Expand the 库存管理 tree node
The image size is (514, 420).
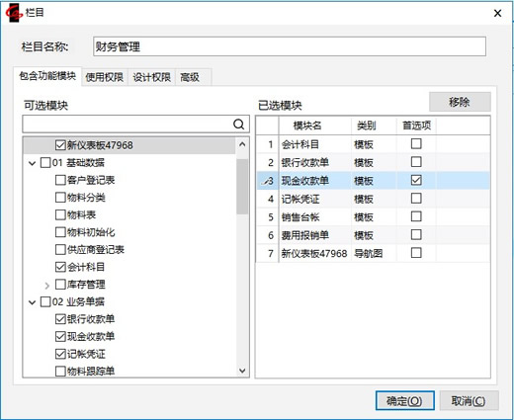[x=47, y=285]
